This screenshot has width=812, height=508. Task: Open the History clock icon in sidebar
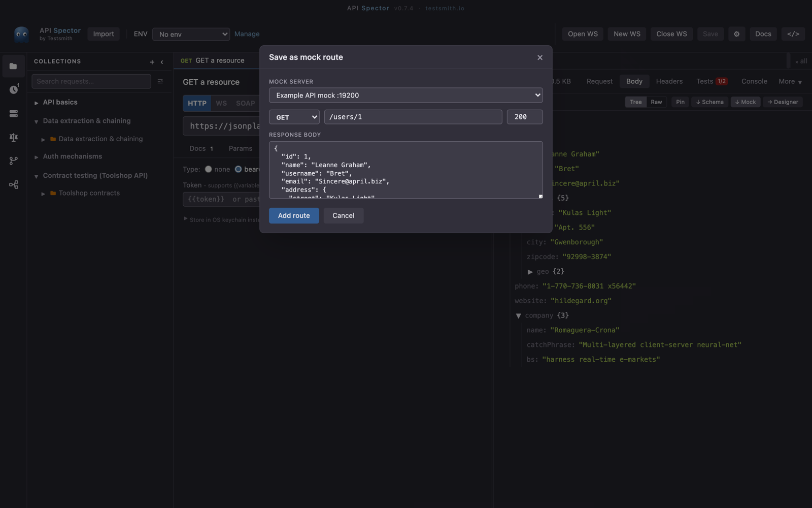pos(14,89)
